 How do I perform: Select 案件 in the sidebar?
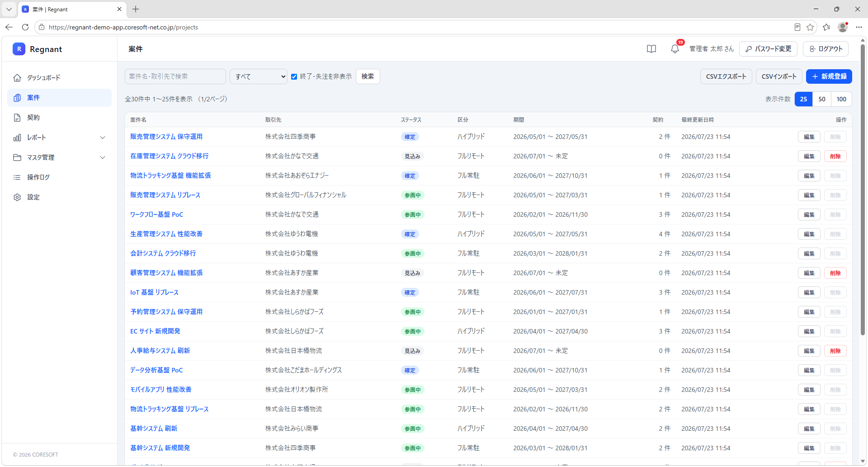tap(59, 98)
